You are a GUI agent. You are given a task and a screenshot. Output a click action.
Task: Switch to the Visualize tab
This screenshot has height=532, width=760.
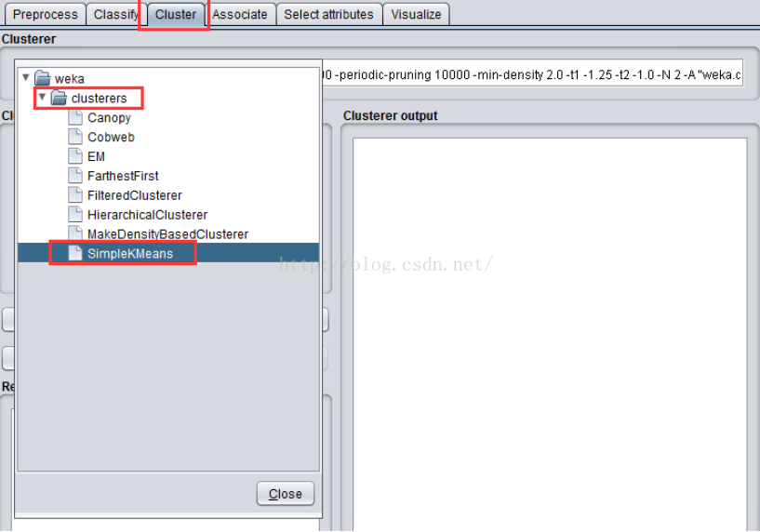[417, 14]
